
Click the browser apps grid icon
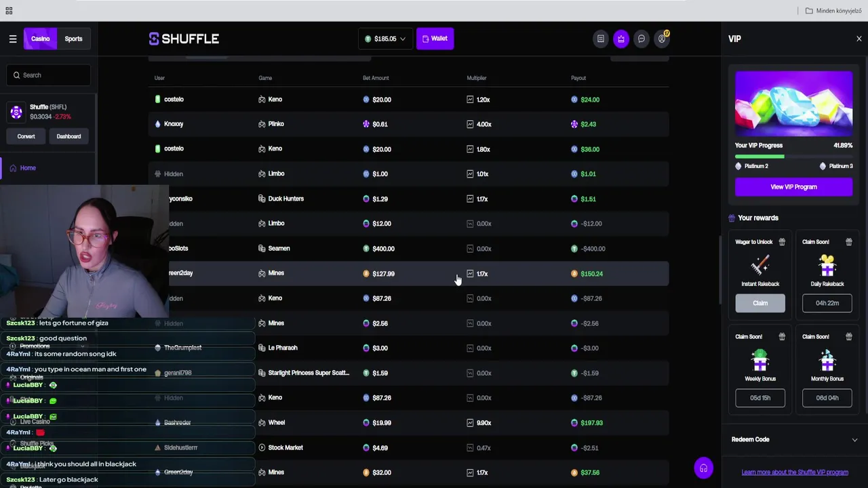pos(9,11)
